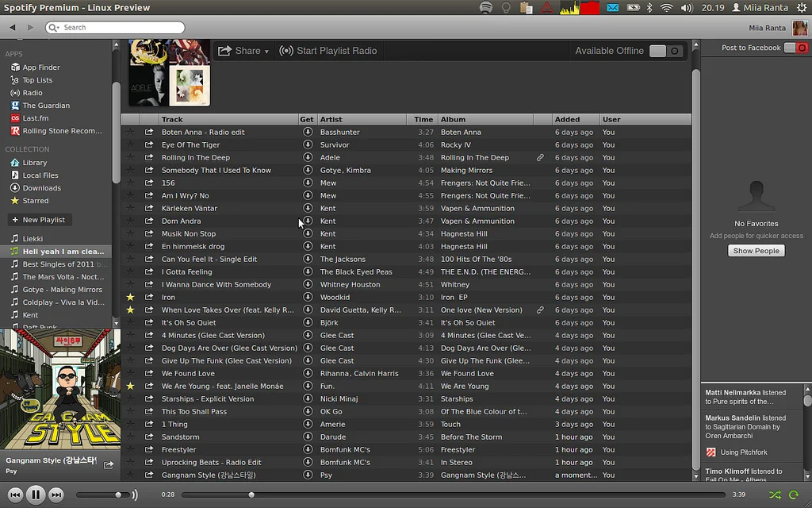Create a New Playlist
812x508 pixels.
(x=40, y=220)
